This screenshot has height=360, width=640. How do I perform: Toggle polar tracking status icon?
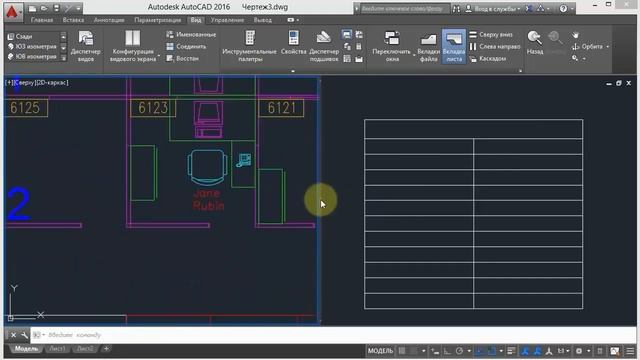[x=459, y=351]
